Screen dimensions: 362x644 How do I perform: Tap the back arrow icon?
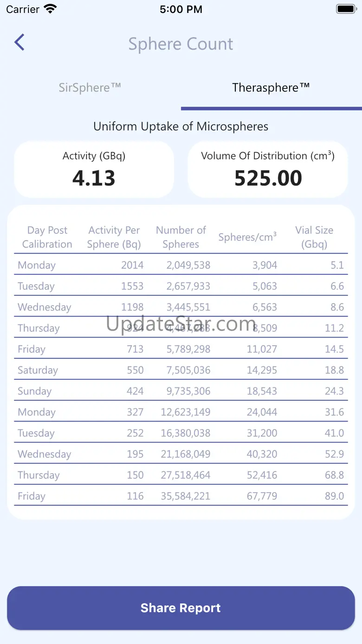point(19,42)
